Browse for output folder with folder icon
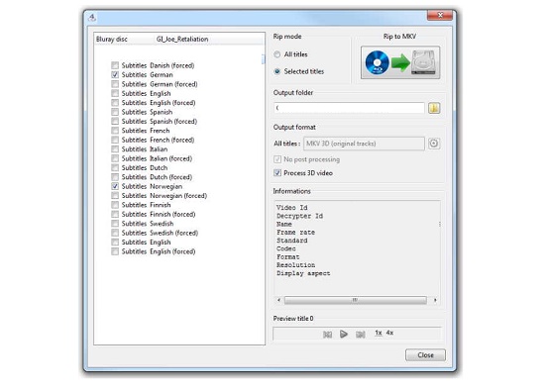Screen dimensions: 545x392 tap(434, 108)
